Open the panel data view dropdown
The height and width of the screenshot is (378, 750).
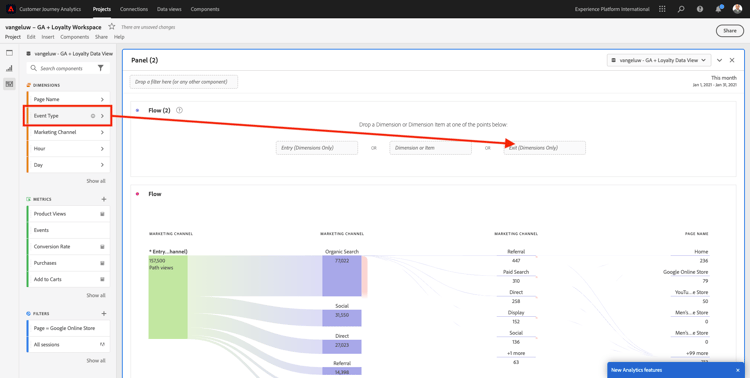(x=659, y=60)
